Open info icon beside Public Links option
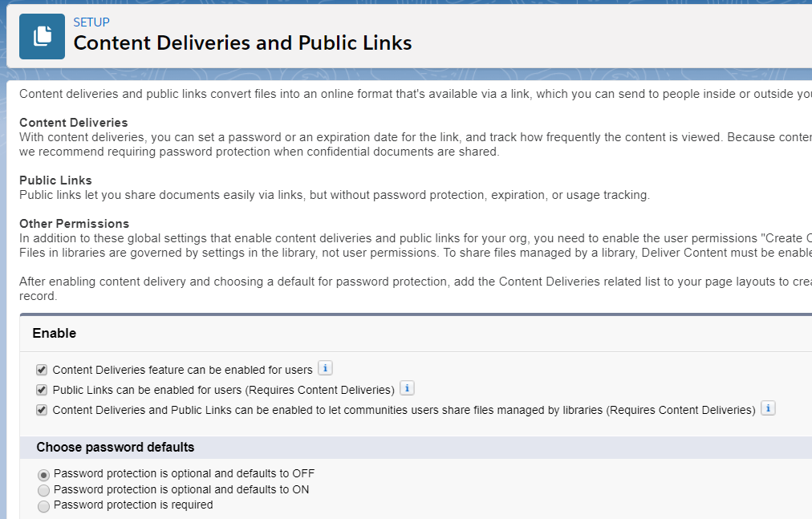 point(407,388)
